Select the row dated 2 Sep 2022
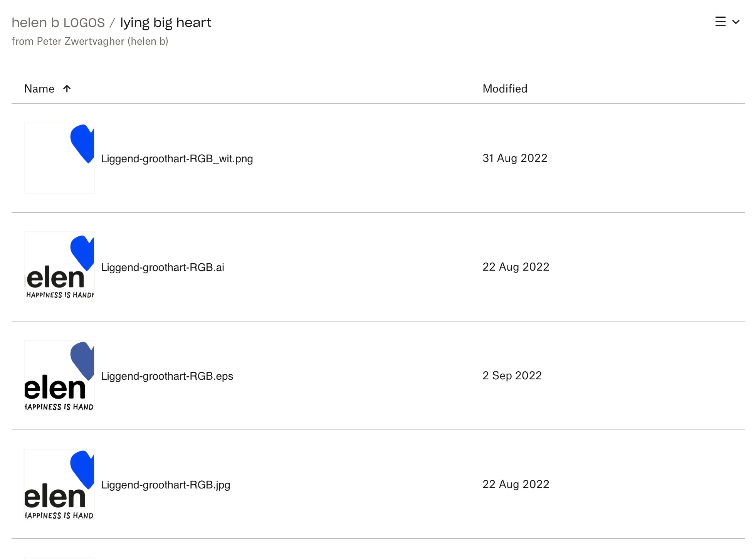Image resolution: width=756 pixels, height=559 pixels. (378, 375)
